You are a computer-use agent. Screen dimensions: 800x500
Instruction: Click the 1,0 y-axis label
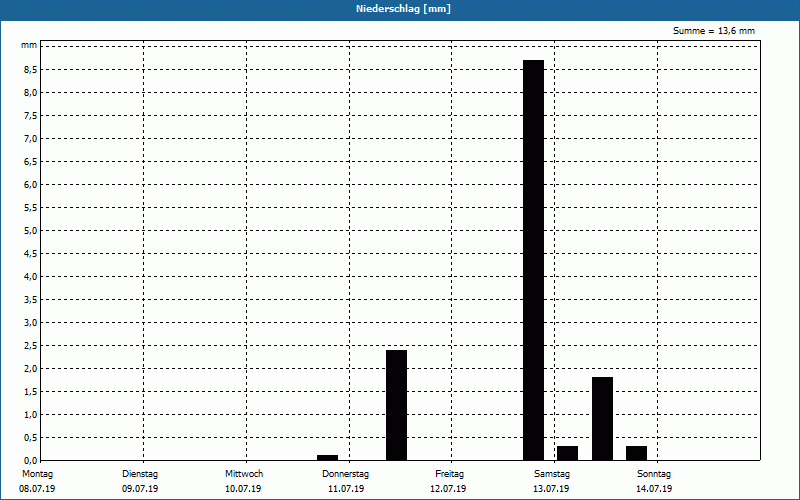click(31, 415)
